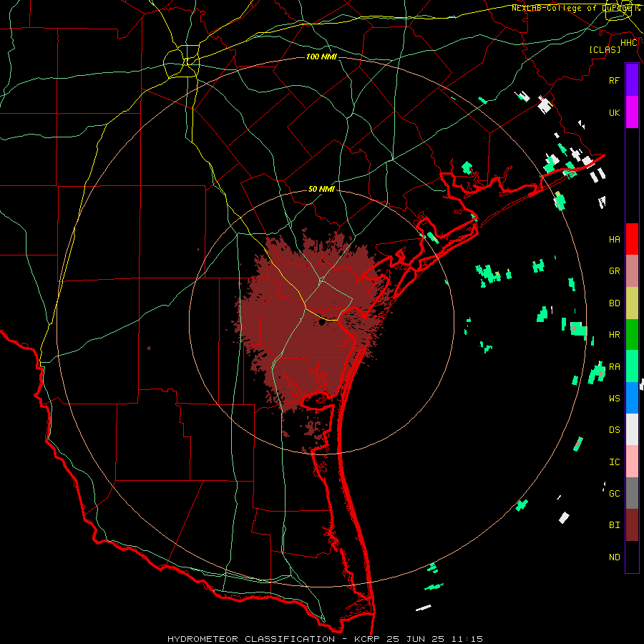Click the RA light green color swatch
Image resolution: width=644 pixels, height=644 pixels.
(x=632, y=366)
